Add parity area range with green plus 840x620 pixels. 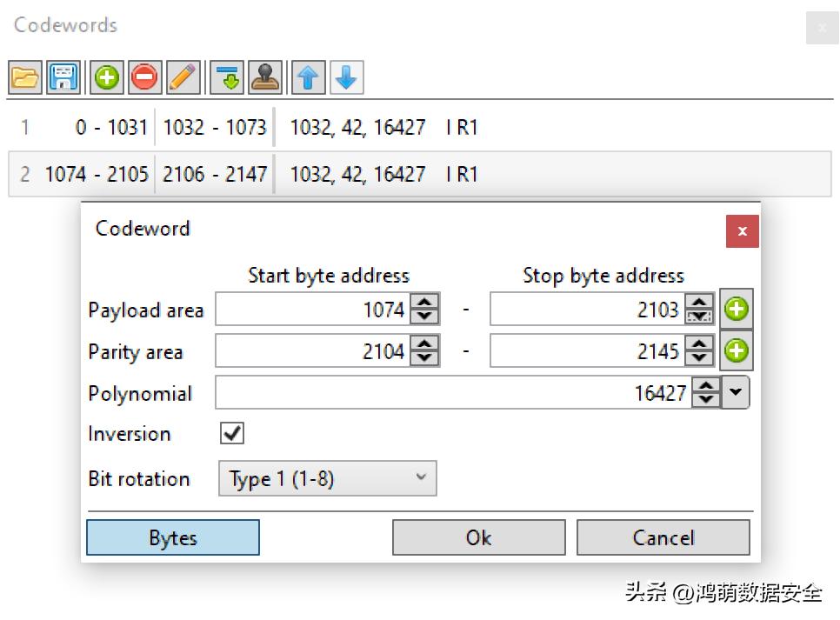[x=736, y=351]
